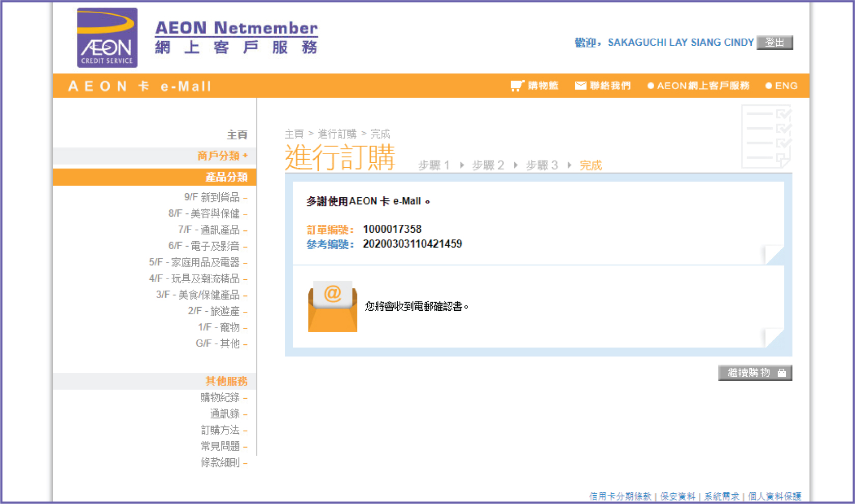Image resolution: width=855 pixels, height=504 pixels.
Task: Click reference number 2020030311042l459
Action: 412,244
